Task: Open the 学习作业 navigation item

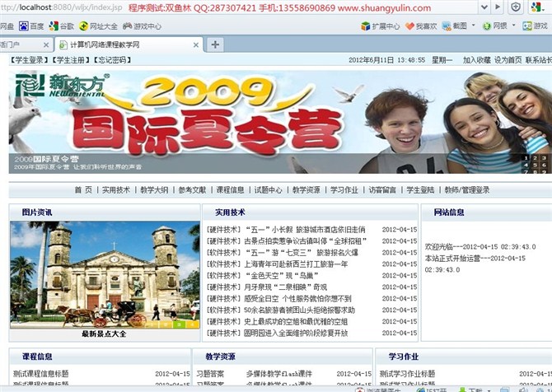Action: click(x=344, y=190)
